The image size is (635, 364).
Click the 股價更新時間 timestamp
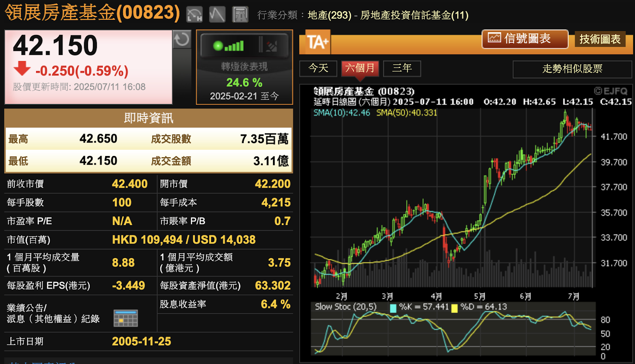click(79, 87)
